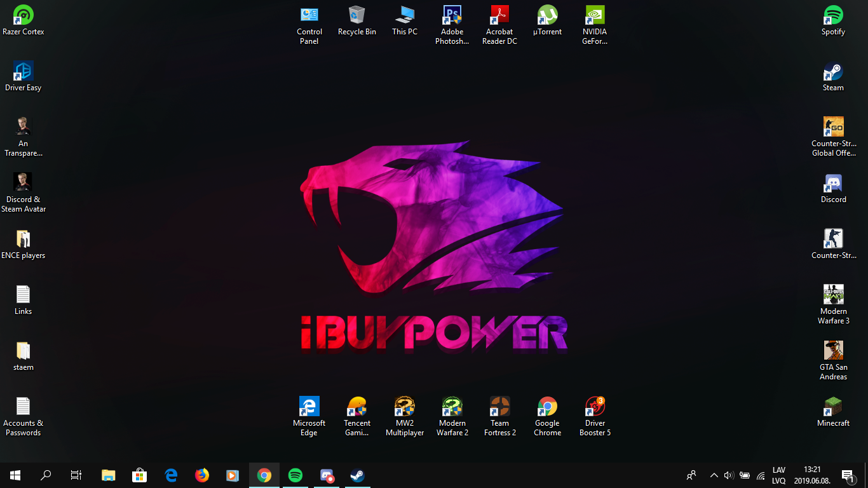
Task: Open the Razer Cortex desktop shortcut
Action: [x=24, y=20]
